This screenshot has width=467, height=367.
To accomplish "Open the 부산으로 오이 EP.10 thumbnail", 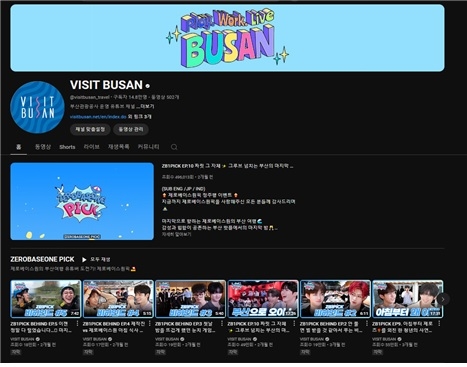I will coord(263,299).
